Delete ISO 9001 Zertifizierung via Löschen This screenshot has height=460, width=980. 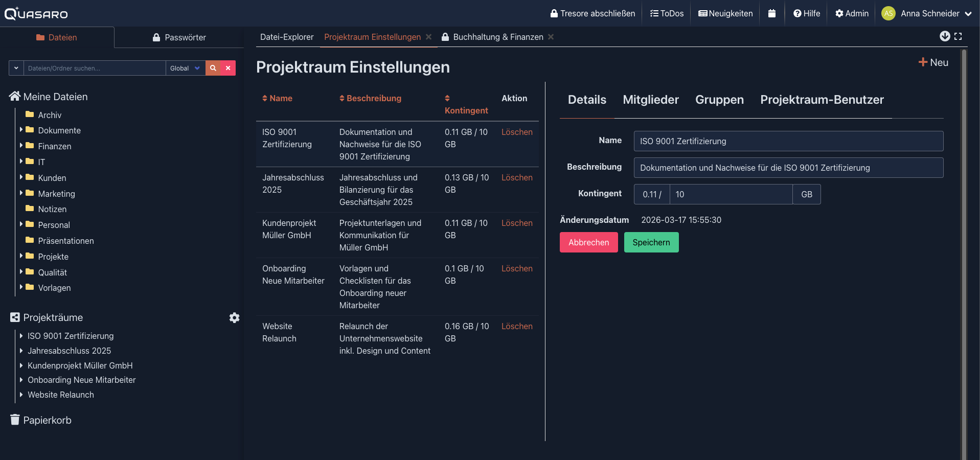[517, 132]
